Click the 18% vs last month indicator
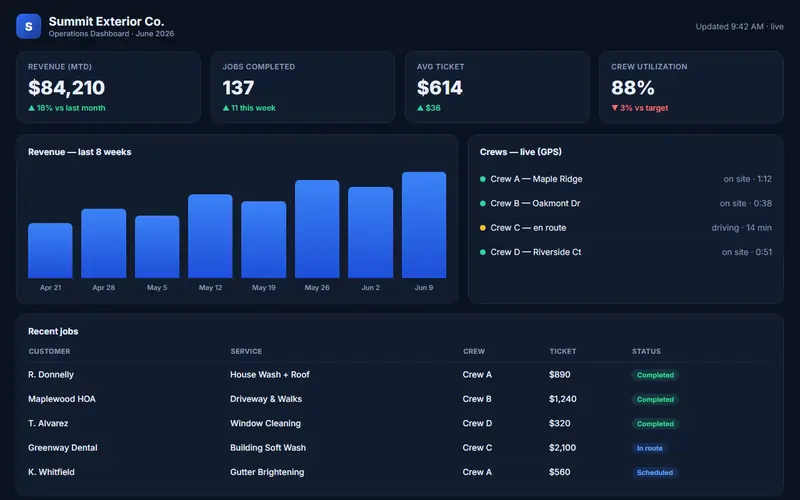The height and width of the screenshot is (500, 800). coord(67,108)
